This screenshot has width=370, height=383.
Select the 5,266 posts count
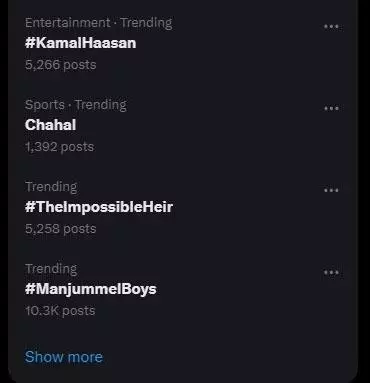(61, 64)
